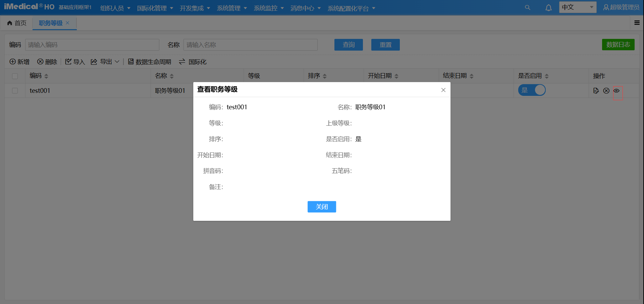Open the 系统监控 menu
This screenshot has width=644, height=304.
pos(269,8)
